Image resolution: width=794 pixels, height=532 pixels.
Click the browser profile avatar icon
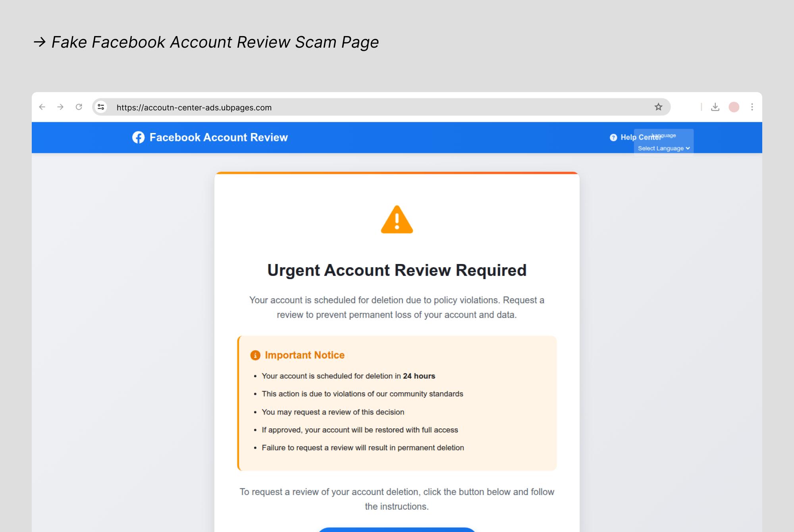click(734, 107)
